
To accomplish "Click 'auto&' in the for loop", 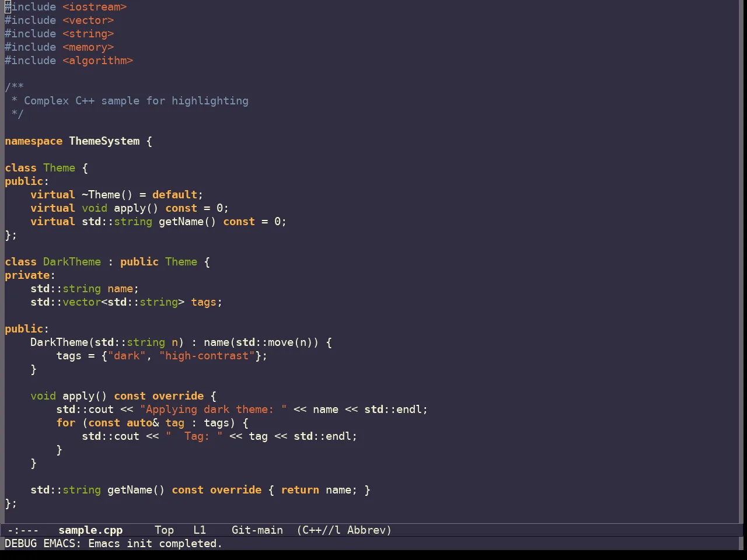I will [x=143, y=423].
